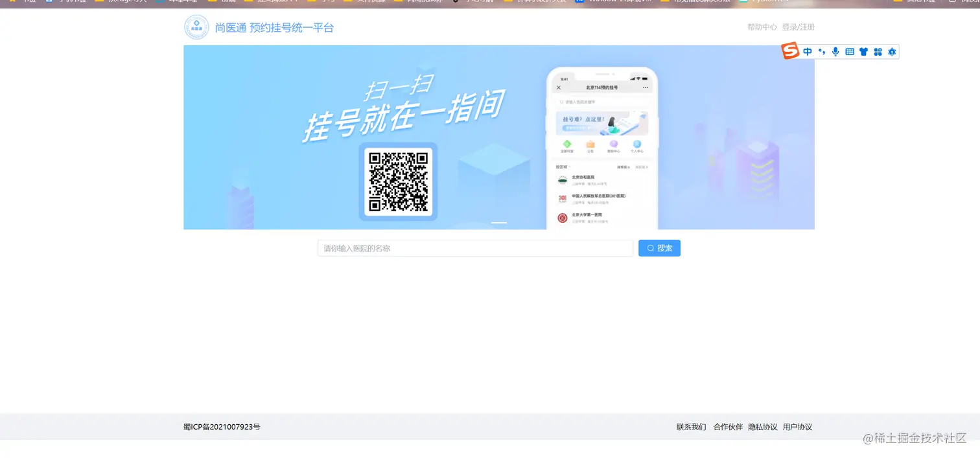Click the blue 搜索 search button
Screen dimensions: 980x458
[659, 248]
